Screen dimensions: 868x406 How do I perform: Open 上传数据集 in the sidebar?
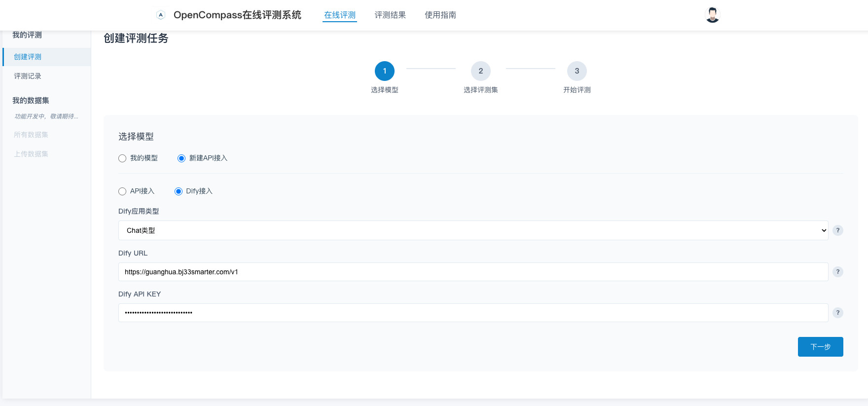31,154
